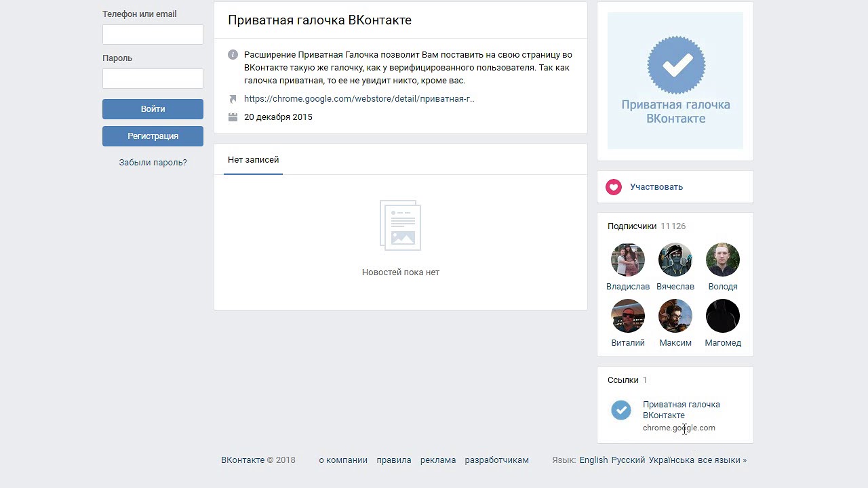Open the Ссылки section header

623,380
